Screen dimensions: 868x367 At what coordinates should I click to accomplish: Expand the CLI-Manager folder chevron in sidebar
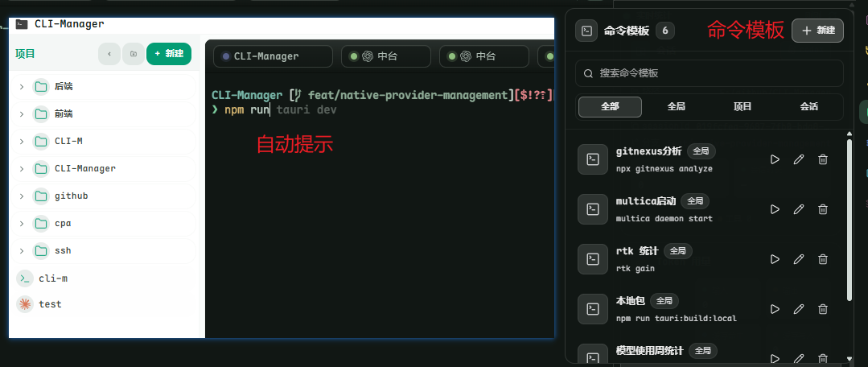tap(22, 169)
